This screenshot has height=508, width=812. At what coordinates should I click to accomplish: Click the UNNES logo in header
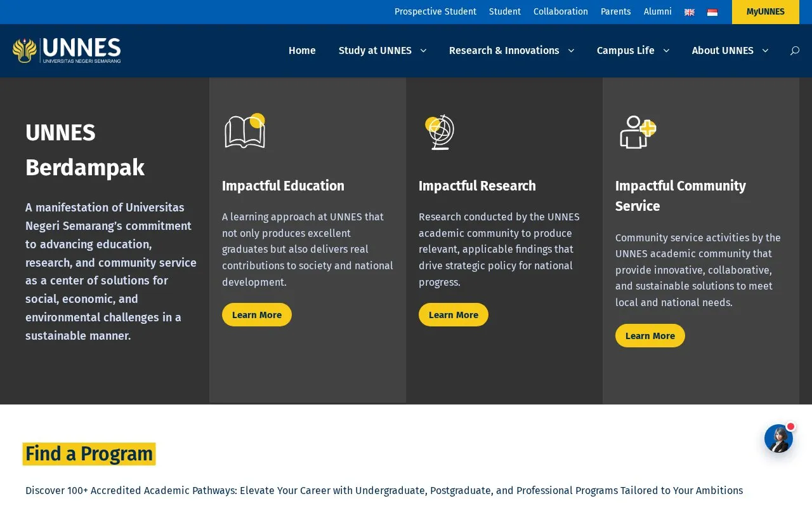[67, 50]
